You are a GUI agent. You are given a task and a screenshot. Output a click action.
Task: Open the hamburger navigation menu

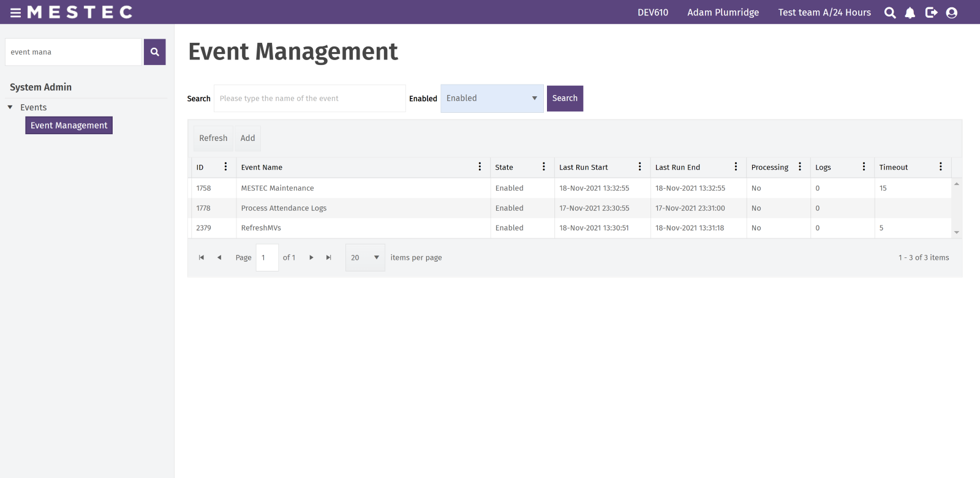[x=15, y=12]
